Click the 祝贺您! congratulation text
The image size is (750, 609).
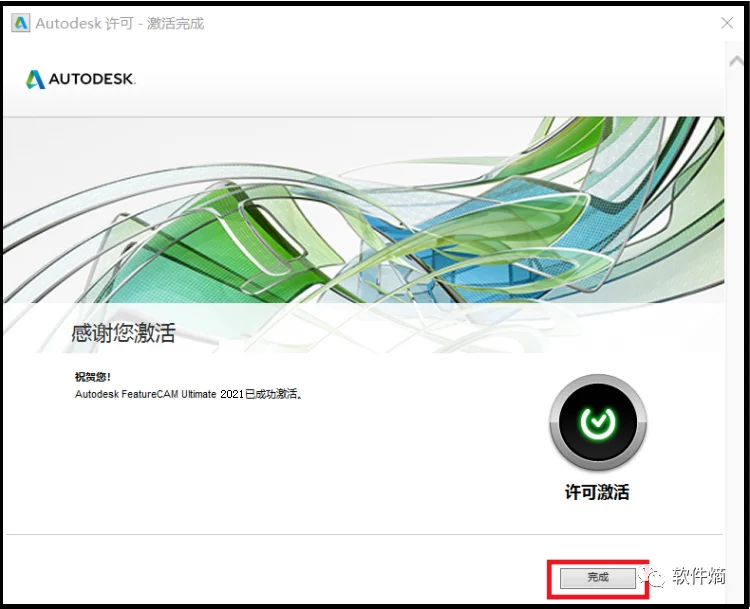(95, 377)
